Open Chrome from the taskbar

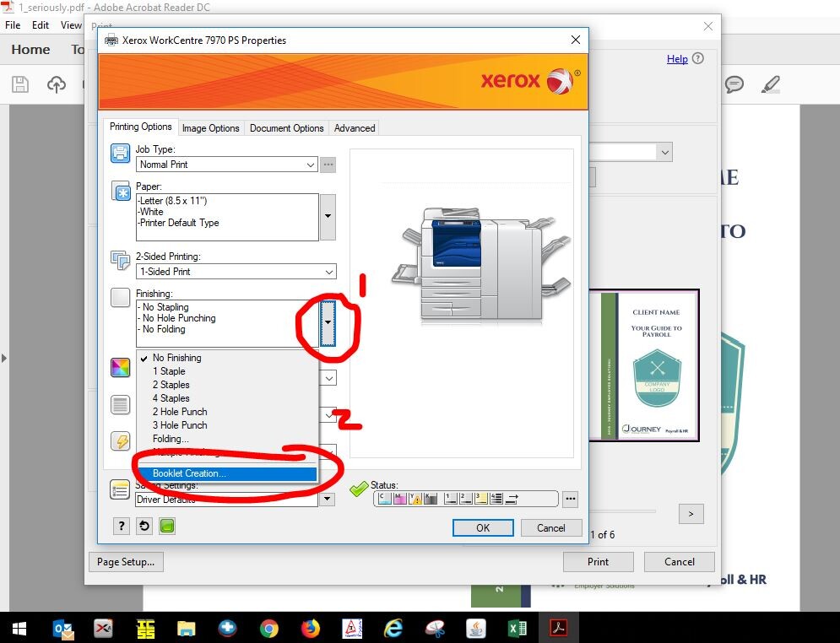(269, 628)
